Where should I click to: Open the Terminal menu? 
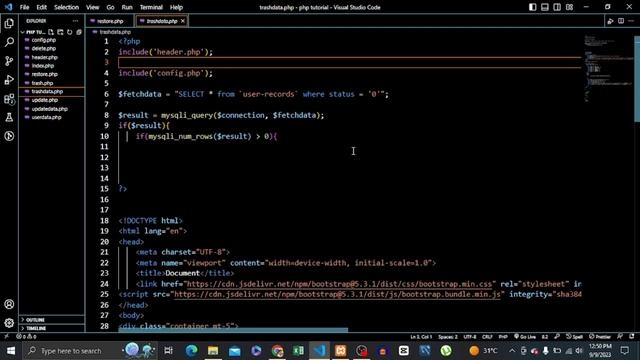tap(151, 7)
